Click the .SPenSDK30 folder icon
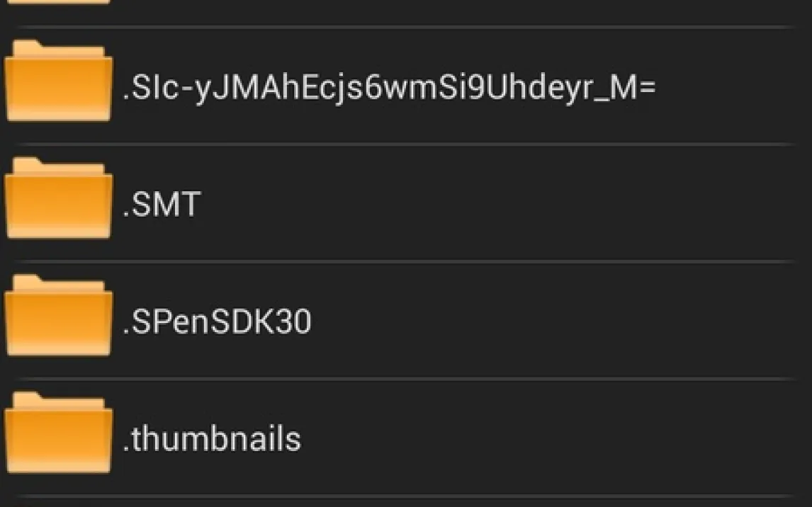This screenshot has width=812, height=507. [59, 317]
